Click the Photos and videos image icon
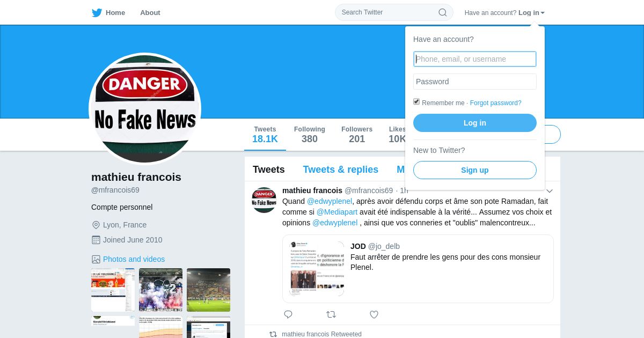Viewport: 644px width, 338px height. [96, 259]
